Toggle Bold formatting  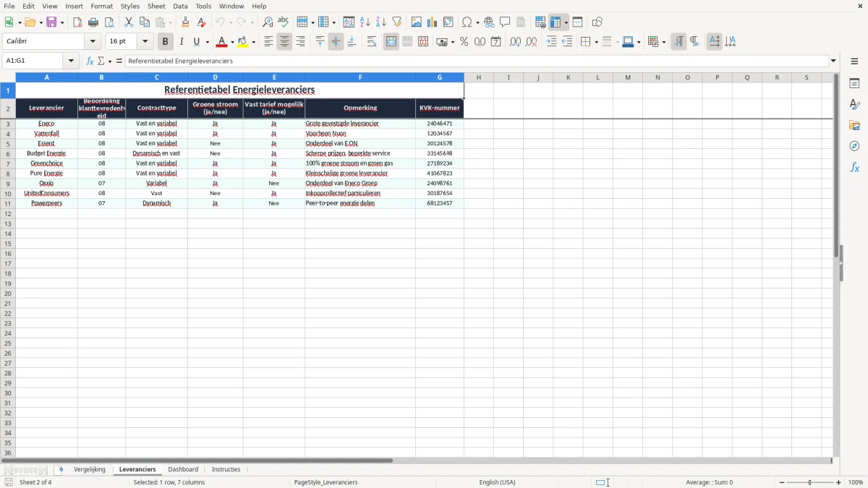click(166, 42)
